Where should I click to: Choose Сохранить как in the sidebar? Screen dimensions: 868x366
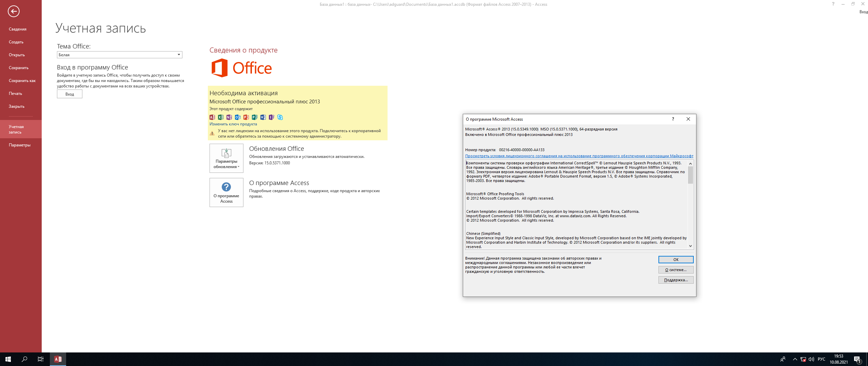pos(22,81)
